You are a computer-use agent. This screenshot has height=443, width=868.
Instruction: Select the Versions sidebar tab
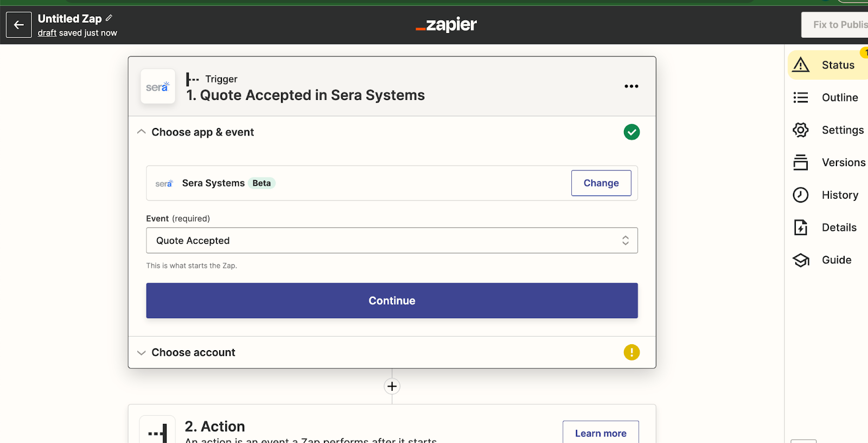click(x=828, y=162)
